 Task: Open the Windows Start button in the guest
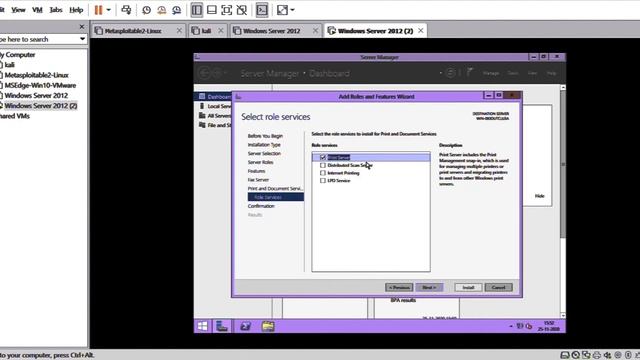pos(202,326)
